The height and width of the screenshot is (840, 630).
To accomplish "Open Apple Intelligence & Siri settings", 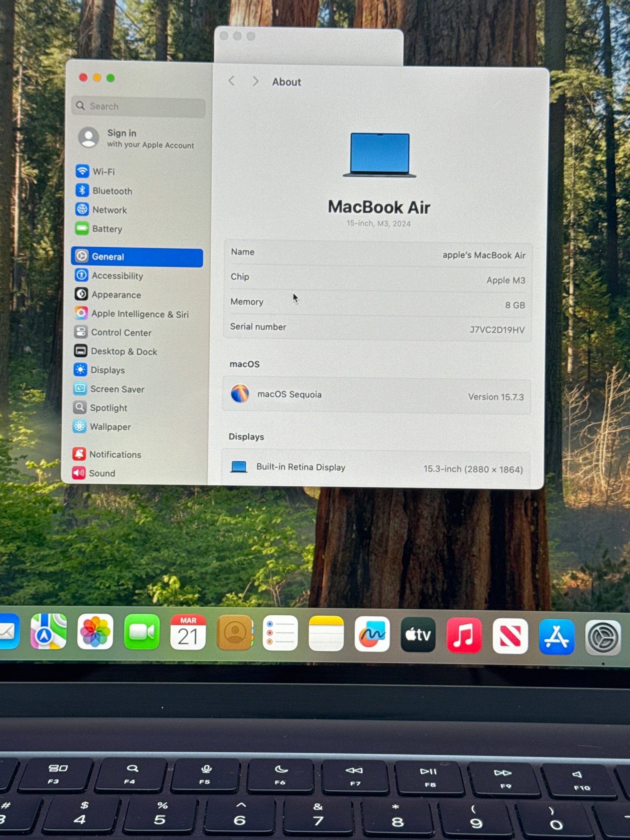I will pos(139,314).
